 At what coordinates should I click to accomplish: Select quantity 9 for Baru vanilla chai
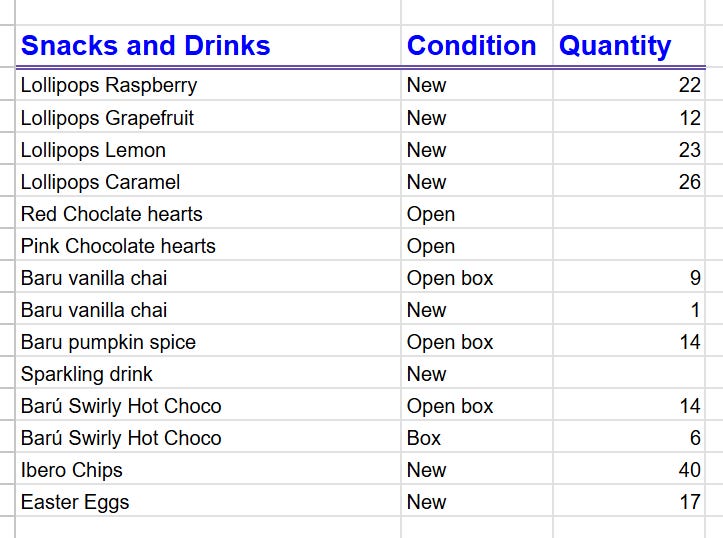coord(629,278)
